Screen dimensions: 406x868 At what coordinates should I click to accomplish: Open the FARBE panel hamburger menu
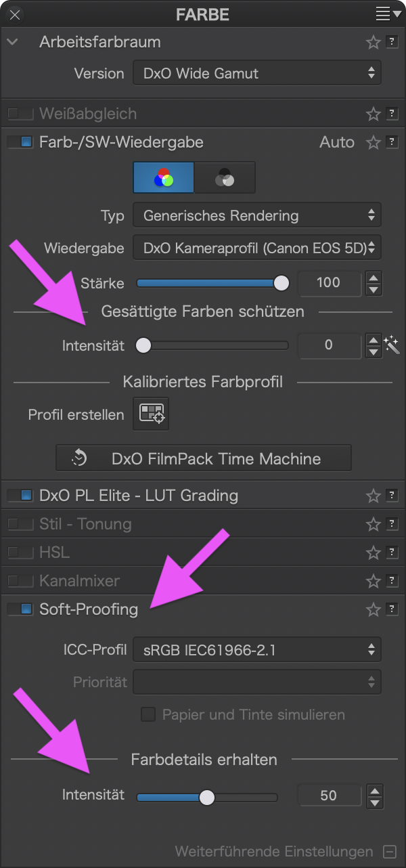384,14
